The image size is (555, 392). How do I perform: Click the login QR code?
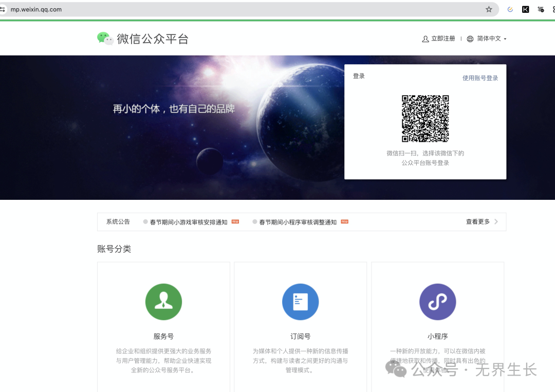pos(425,119)
